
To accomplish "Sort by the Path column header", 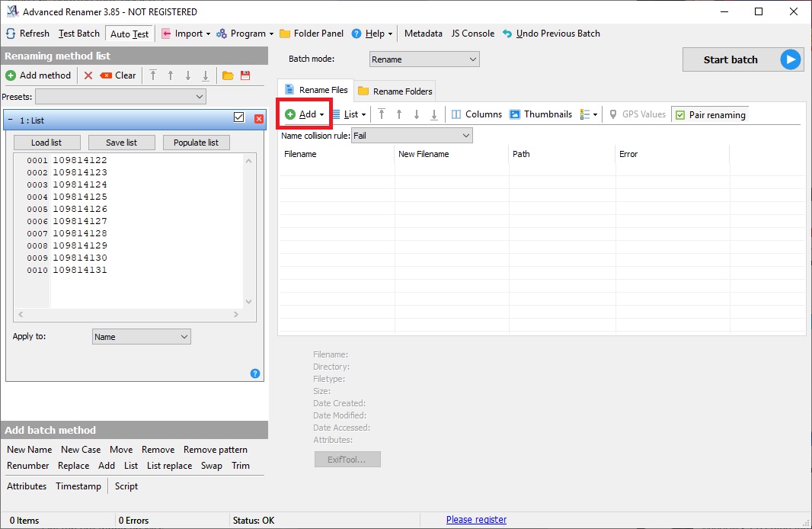I will tap(562, 155).
